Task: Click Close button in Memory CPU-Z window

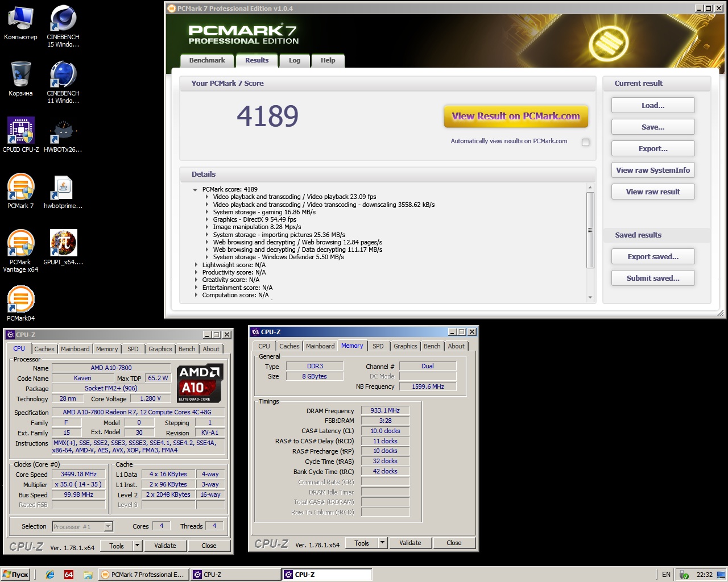Action: coord(454,543)
